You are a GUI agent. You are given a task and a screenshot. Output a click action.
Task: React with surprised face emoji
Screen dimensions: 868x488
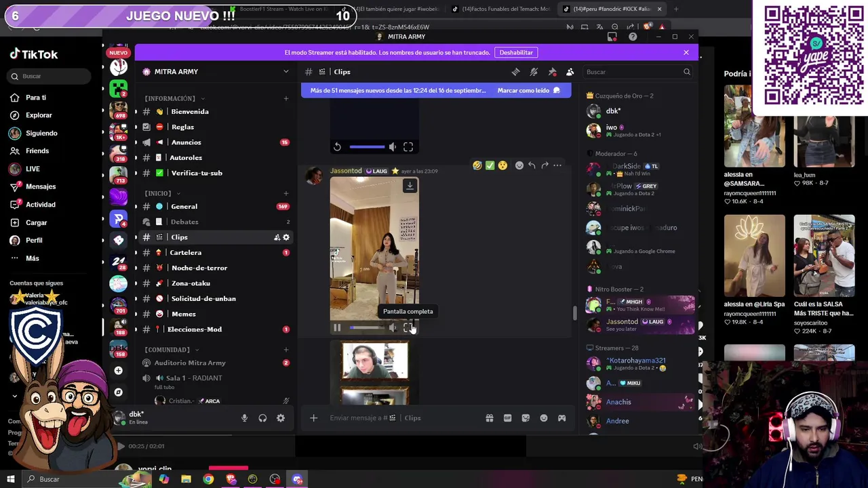tap(502, 165)
